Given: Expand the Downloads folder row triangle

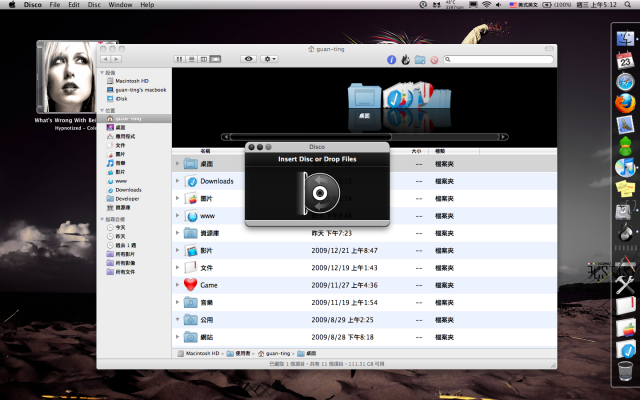Looking at the screenshot, I should 178,181.
